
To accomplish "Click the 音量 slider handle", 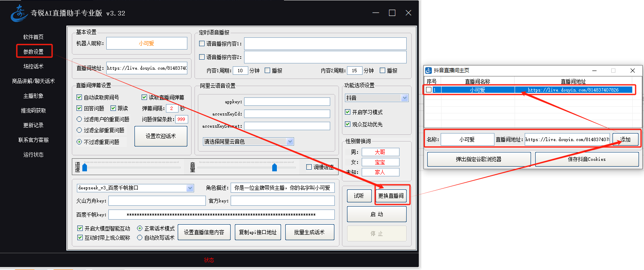I will (x=274, y=168).
